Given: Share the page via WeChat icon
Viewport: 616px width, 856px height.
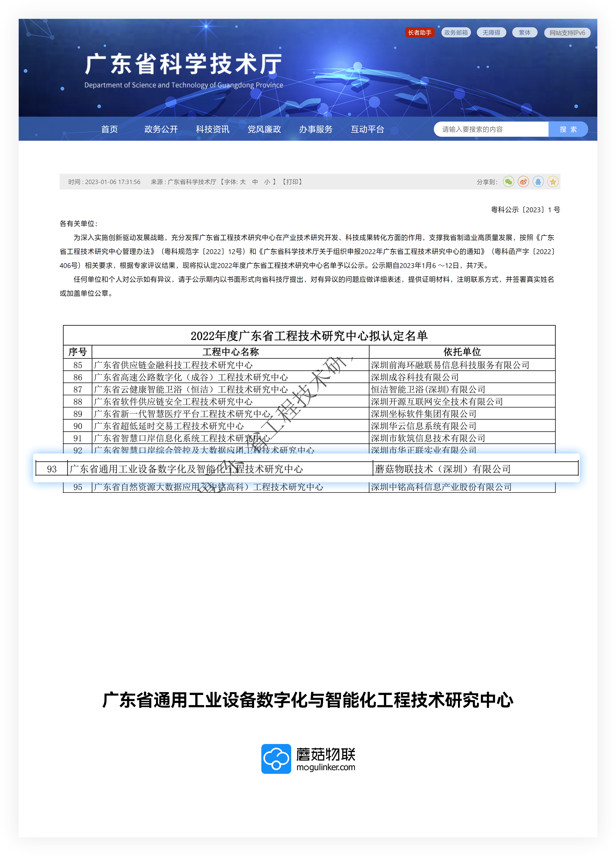Looking at the screenshot, I should click(x=508, y=182).
